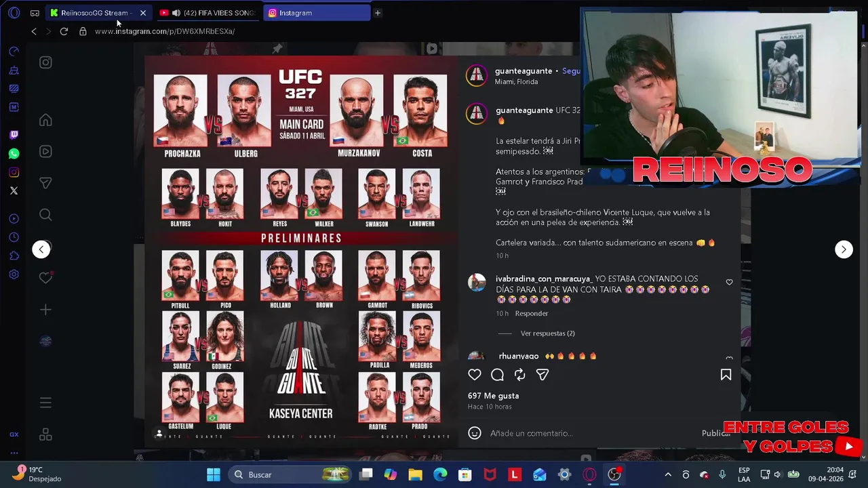The width and height of the screenshot is (868, 488).
Task: Open comment bubble icon on post
Action: [497, 375]
